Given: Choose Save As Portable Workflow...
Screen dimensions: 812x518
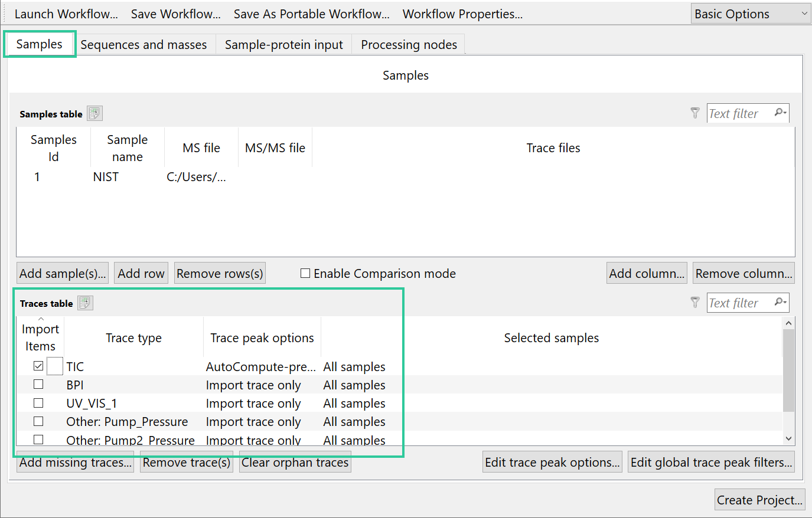Looking at the screenshot, I should [311, 14].
